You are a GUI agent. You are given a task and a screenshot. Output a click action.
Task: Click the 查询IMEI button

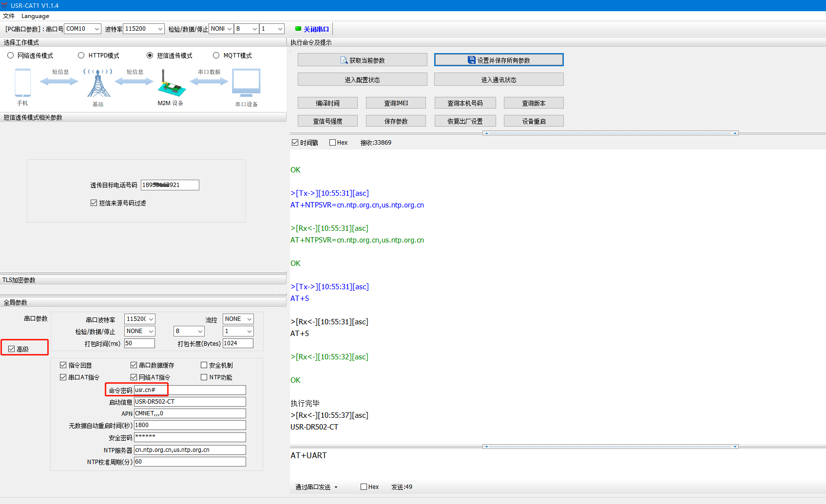click(396, 103)
